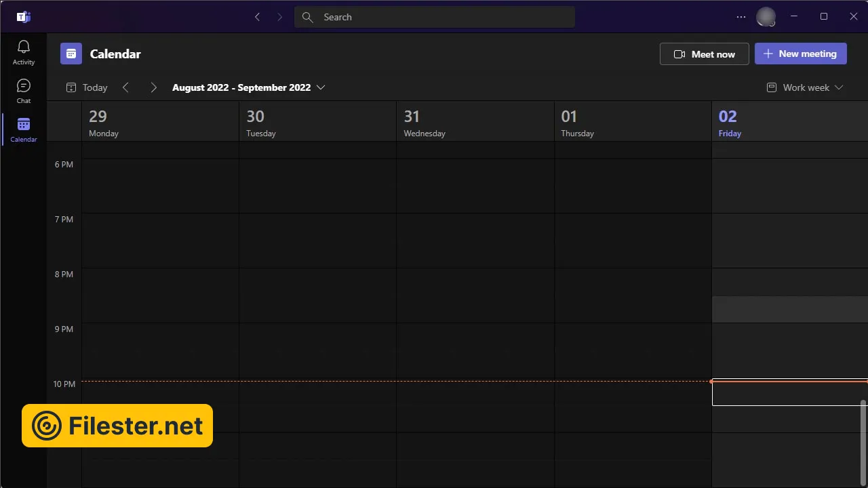Open Chat from the sidebar
Viewport: 868px width, 488px height.
24,90
